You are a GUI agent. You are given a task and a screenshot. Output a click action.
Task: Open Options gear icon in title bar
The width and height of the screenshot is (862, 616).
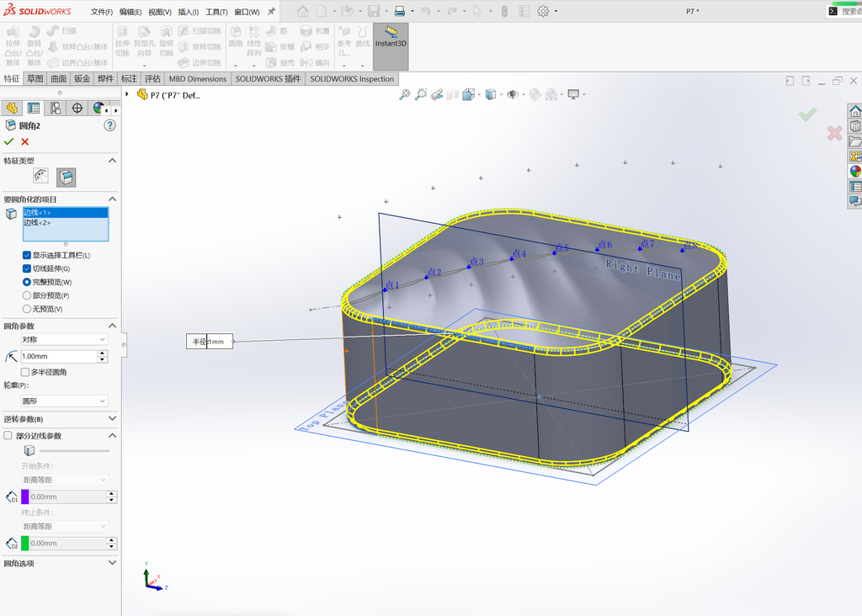[543, 11]
